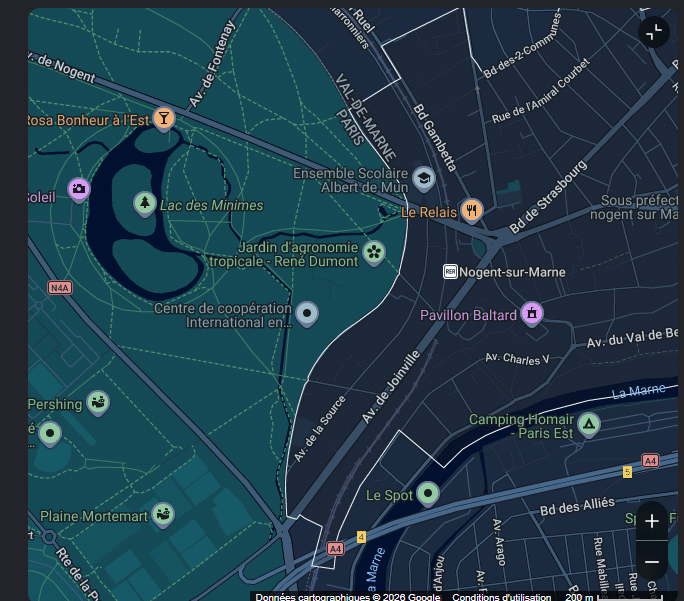Viewport: 684px width, 601px height.
Task: Select the camera viewpoint marker near Soleil
Action: click(x=79, y=190)
